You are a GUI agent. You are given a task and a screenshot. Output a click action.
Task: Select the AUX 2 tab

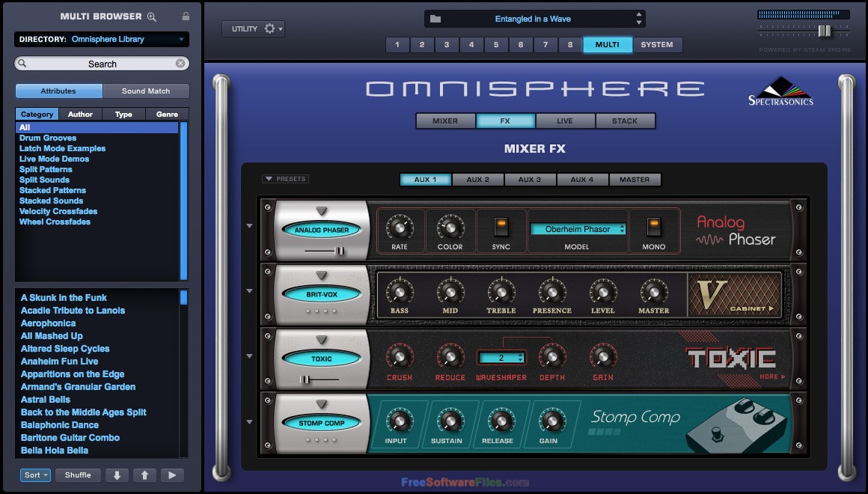point(477,180)
